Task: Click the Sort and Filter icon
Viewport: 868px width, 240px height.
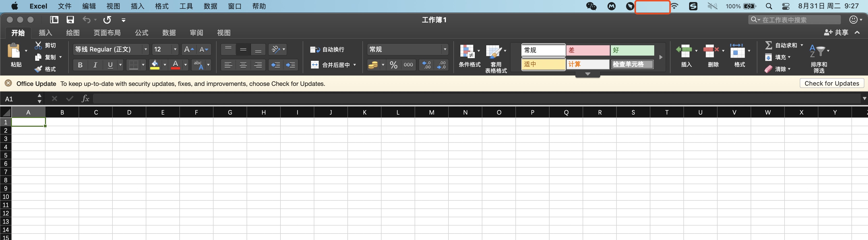Action: 818,51
